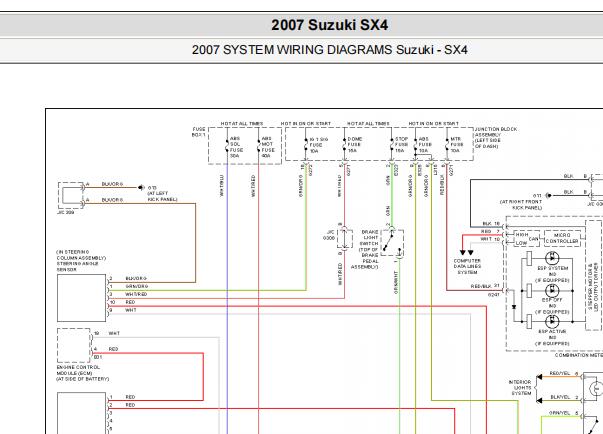Click the 'MICRO CONTROLLER' box

point(562,238)
